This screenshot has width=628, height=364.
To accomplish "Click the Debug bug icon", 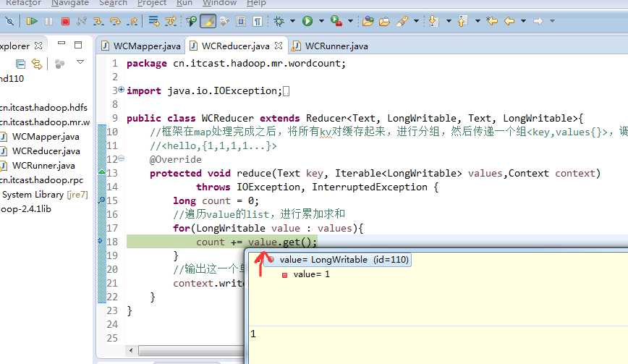I will click(279, 21).
